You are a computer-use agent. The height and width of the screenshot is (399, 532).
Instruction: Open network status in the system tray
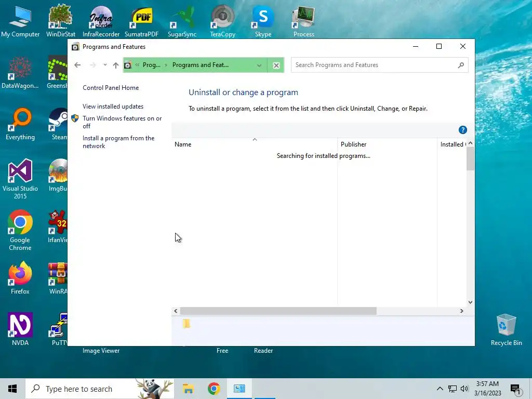453,389
